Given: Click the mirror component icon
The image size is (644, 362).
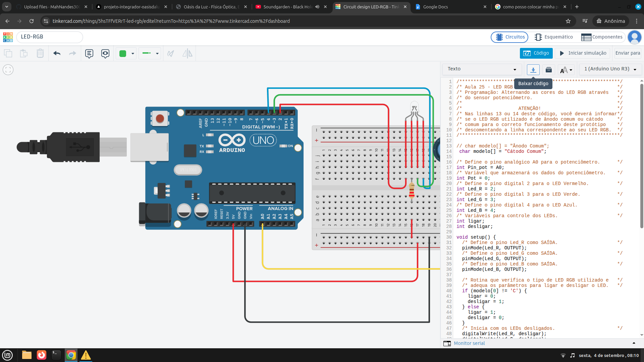Looking at the screenshot, I should pos(187,53).
